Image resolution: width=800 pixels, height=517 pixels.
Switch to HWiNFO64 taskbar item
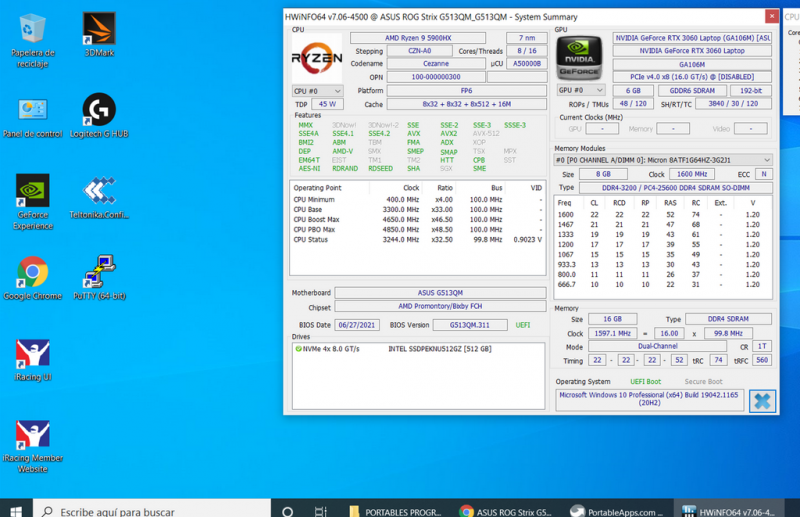pos(729,511)
